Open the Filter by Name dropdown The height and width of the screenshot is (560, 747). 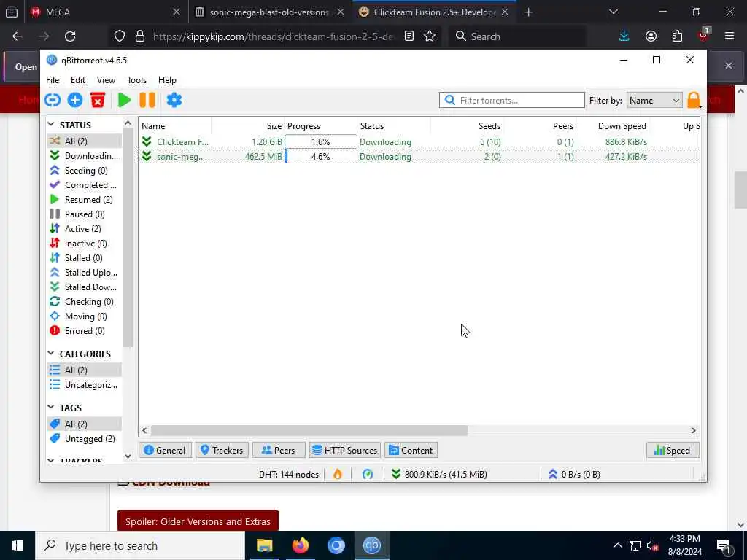coord(654,101)
